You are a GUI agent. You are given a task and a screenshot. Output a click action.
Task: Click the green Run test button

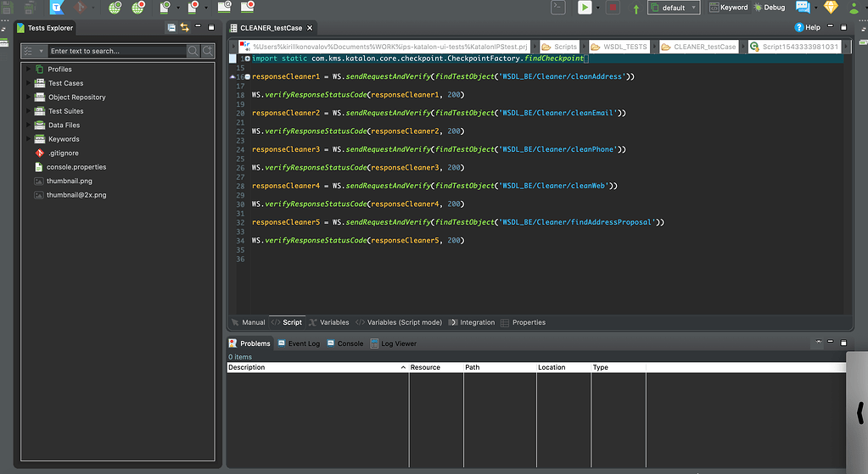pos(585,8)
